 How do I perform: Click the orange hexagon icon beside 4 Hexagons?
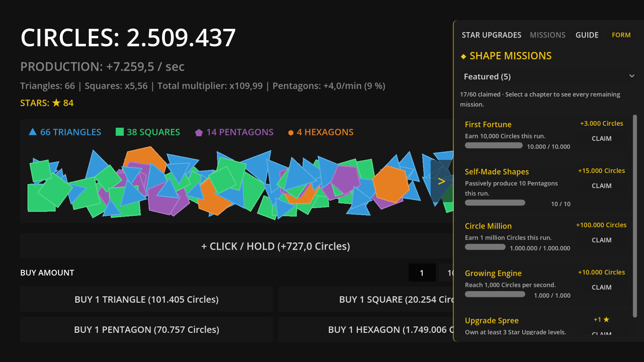[x=291, y=133]
